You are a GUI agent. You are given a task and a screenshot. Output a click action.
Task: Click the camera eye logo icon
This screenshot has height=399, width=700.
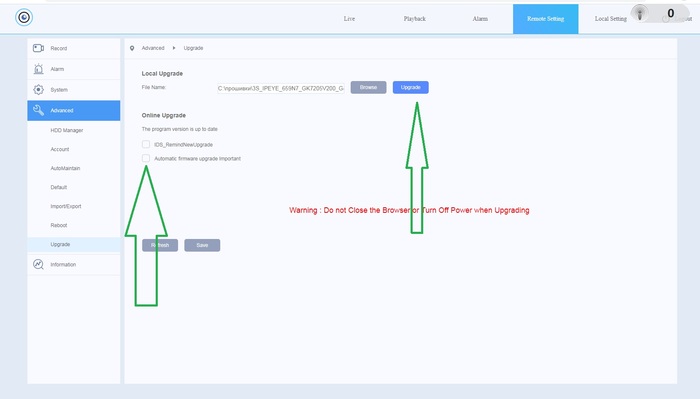24,17
